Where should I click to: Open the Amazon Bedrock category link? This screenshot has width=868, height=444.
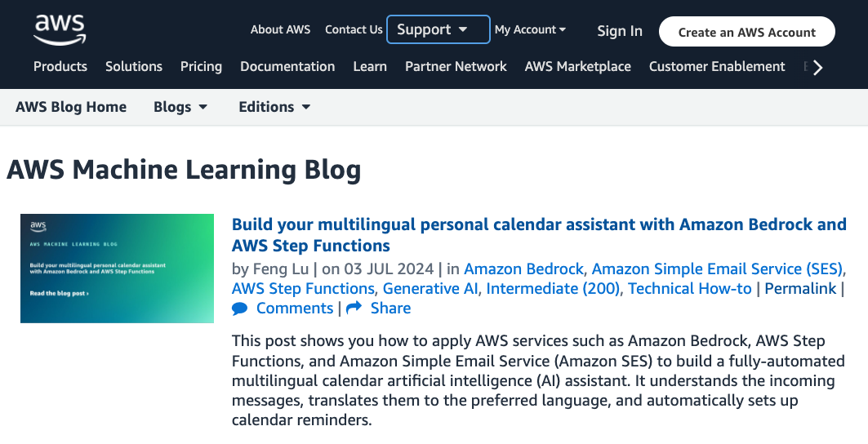tap(524, 269)
